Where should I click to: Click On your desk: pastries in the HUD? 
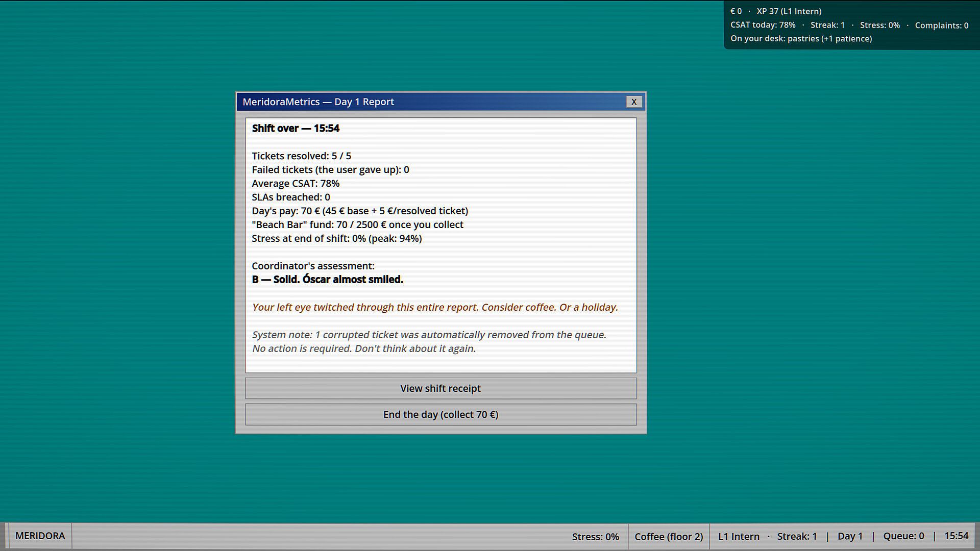coord(801,39)
